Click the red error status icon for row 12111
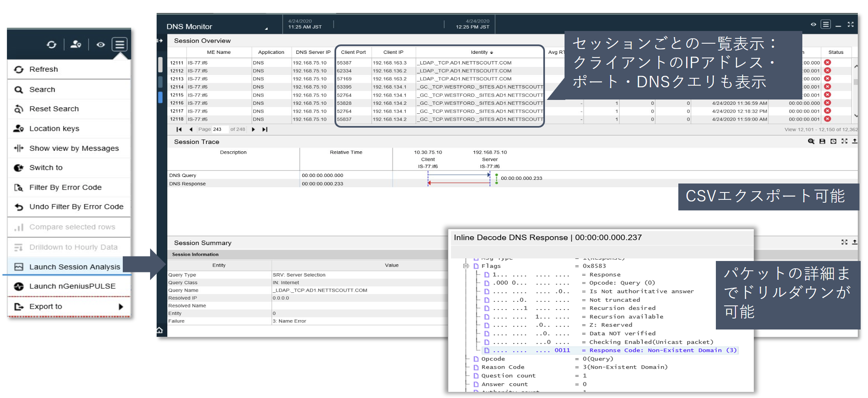 (827, 62)
